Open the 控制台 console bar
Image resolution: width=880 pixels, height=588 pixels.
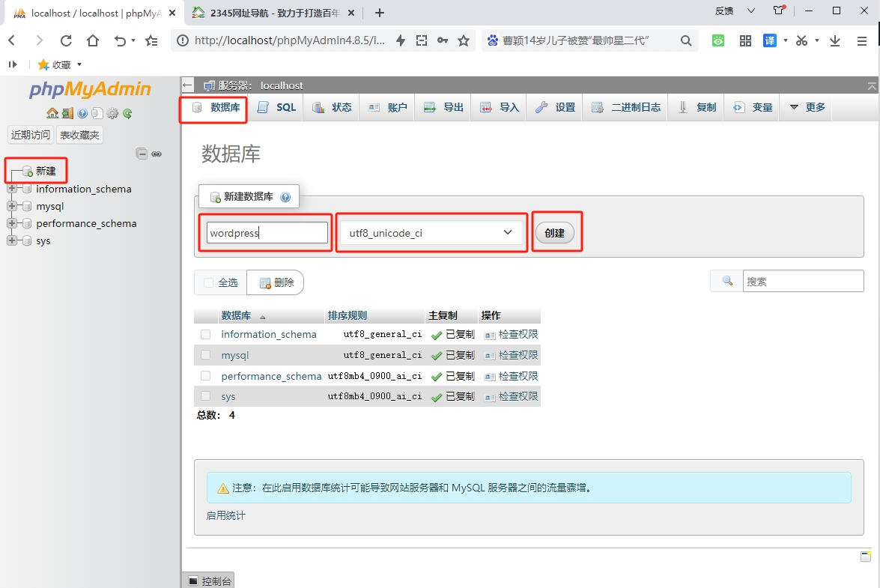coord(210,581)
